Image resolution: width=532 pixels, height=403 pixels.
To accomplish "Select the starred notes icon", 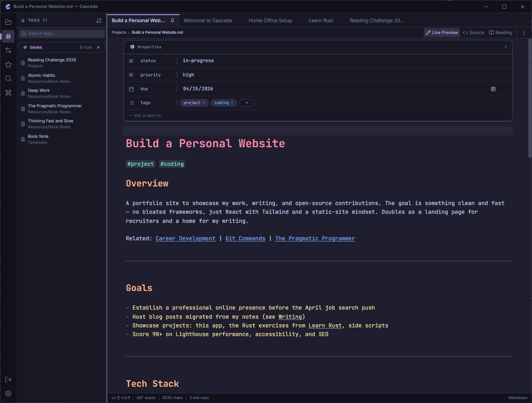I will point(8,64).
